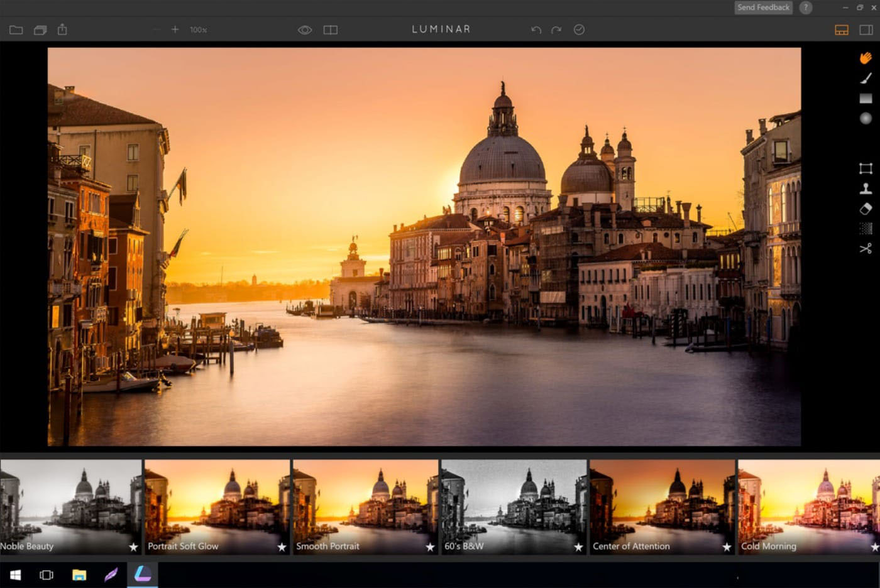Select the Clone Stamp tool
This screenshot has width=880, height=588.
coord(866,188)
